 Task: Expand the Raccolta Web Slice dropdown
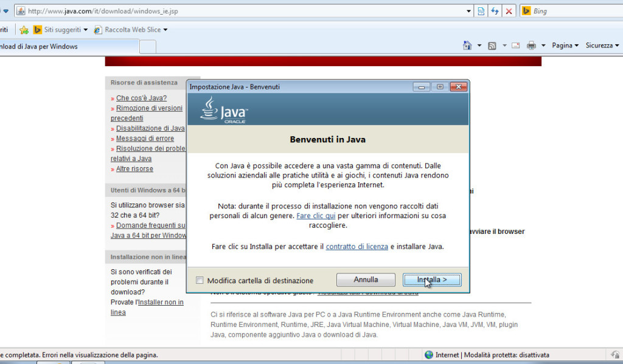[x=165, y=30]
